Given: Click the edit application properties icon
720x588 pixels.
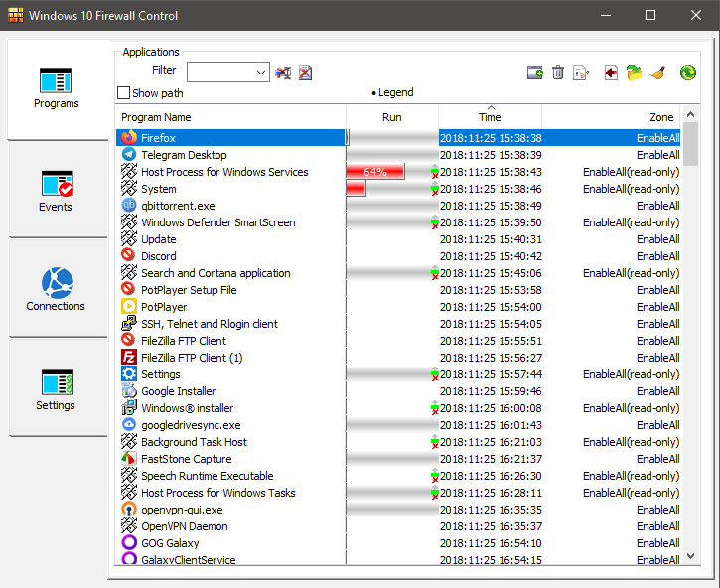Looking at the screenshot, I should pos(581,73).
